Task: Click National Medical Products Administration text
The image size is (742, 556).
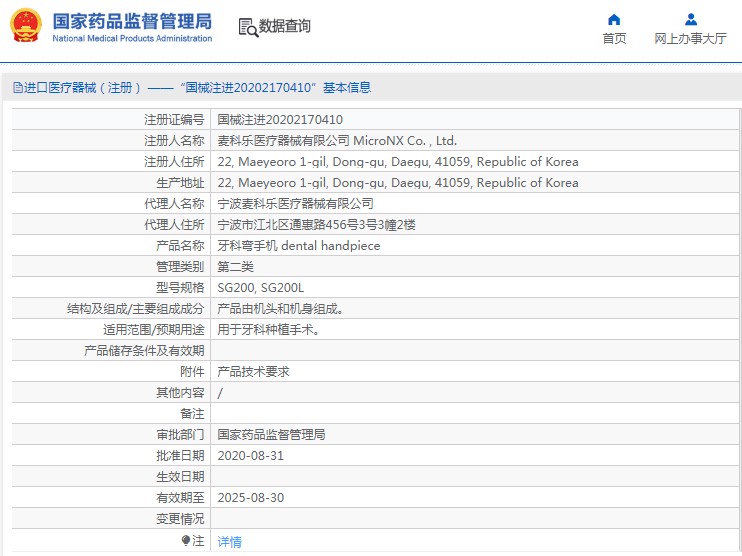Action: [x=132, y=38]
